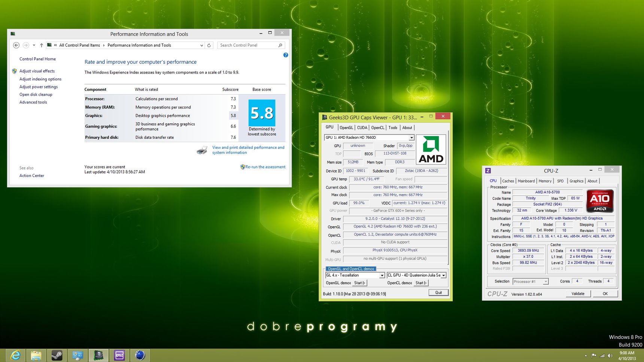
Task: Switch to the CUDA tab in GPU Caps Viewer
Action: (x=362, y=128)
